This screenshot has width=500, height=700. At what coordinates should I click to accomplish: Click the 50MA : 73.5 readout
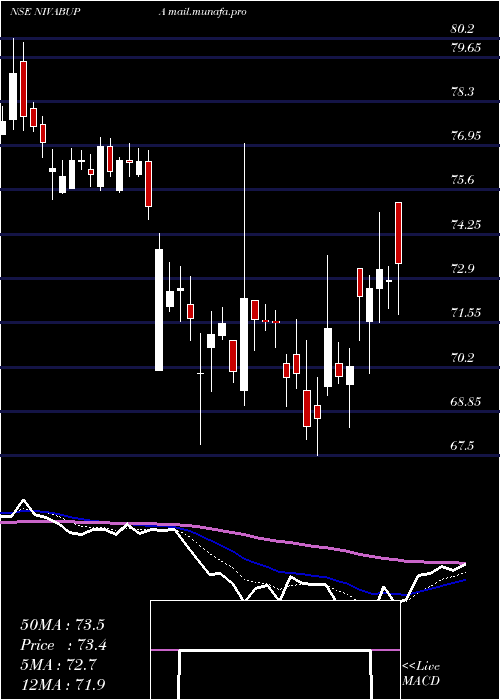pos(62,624)
